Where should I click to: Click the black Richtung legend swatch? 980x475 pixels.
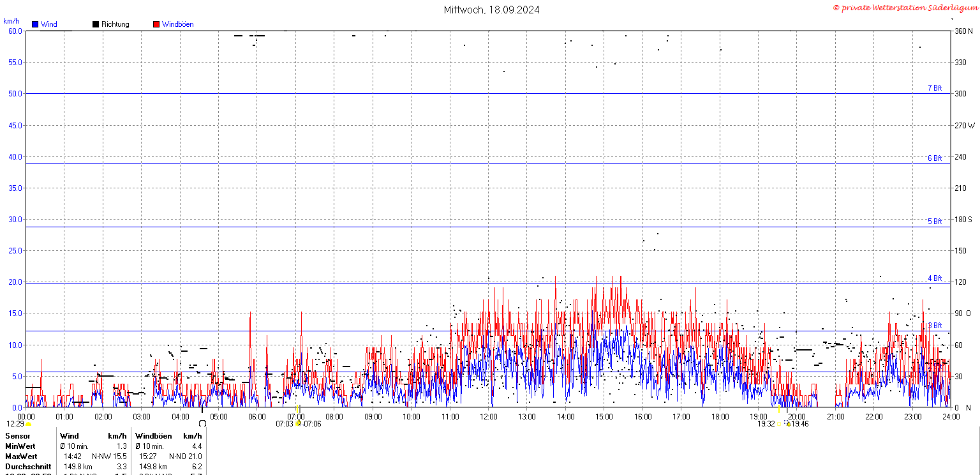pyautogui.click(x=96, y=24)
